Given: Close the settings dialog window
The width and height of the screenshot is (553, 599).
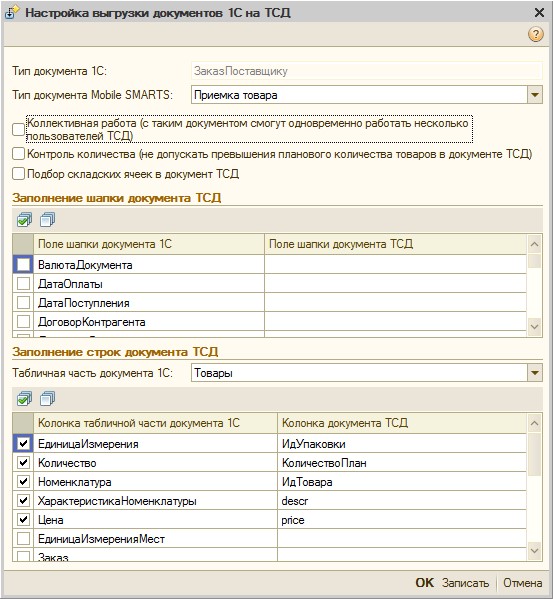Looking at the screenshot, I should (539, 13).
